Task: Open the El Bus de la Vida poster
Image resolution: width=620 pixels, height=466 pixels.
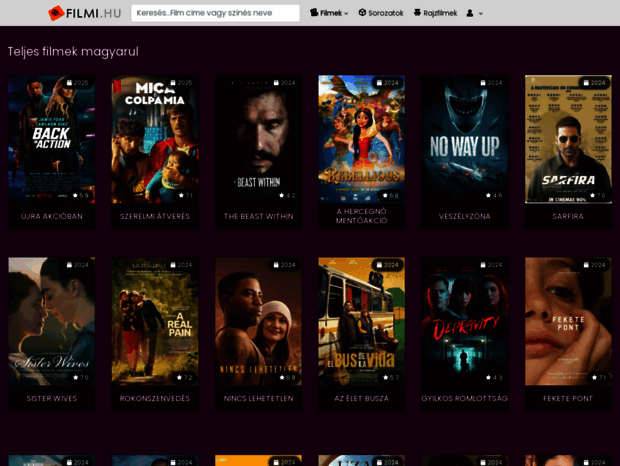Action: pos(361,321)
